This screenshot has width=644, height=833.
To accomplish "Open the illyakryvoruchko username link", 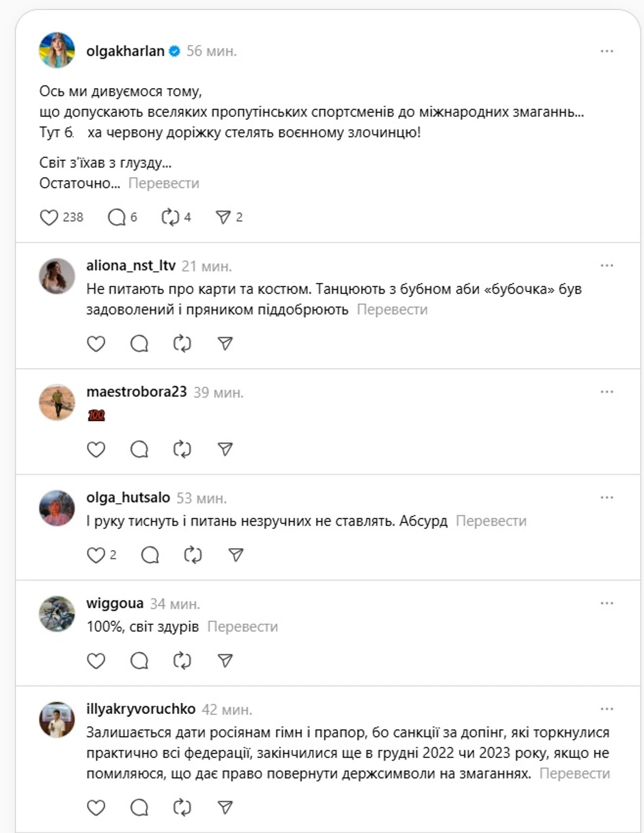I will [141, 709].
